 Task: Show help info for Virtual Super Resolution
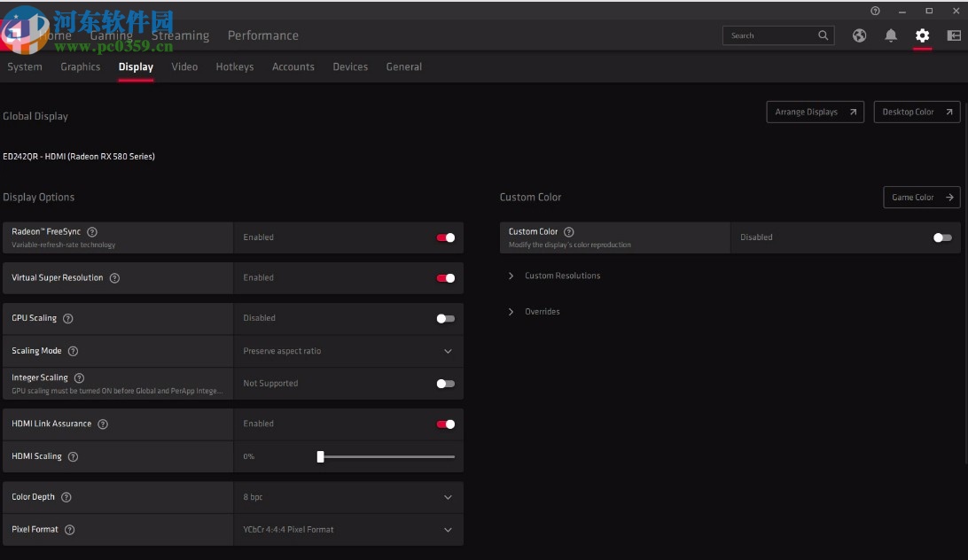[114, 278]
